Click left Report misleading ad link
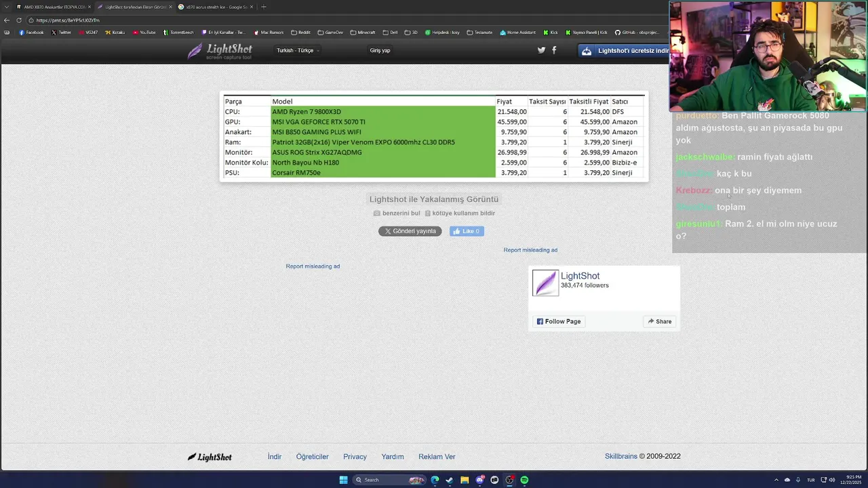The width and height of the screenshot is (868, 488). (x=313, y=266)
